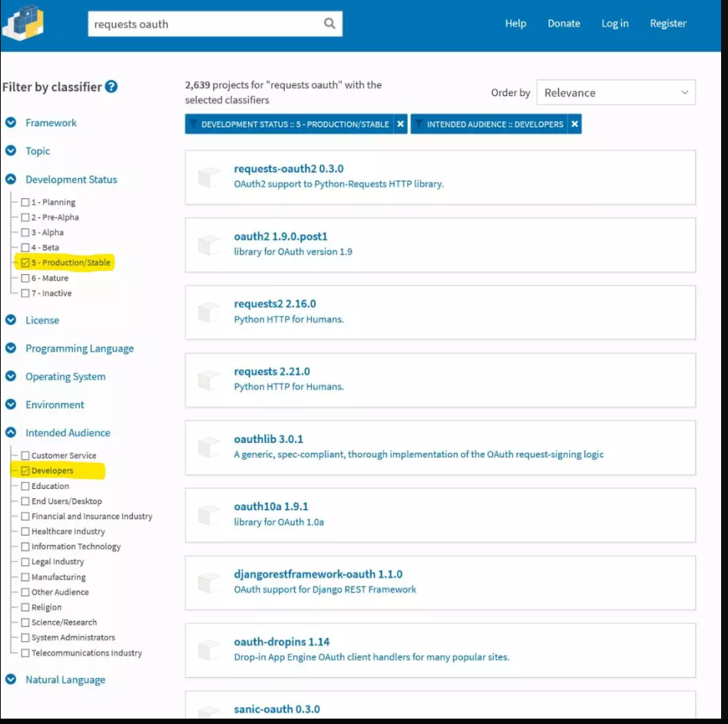Click the package icon beside djangorestframework-oauth
The height and width of the screenshot is (724, 728).
(209, 583)
